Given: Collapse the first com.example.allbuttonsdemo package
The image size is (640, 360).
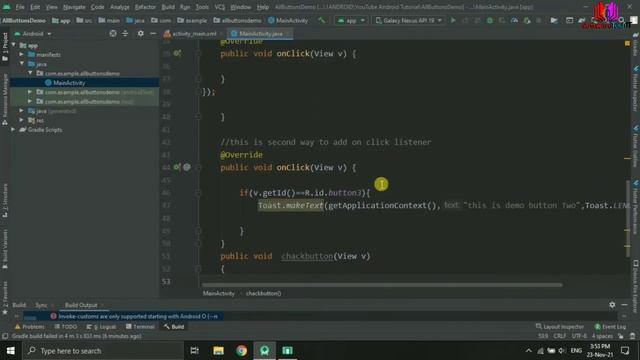Looking at the screenshot, I should coord(30,73).
